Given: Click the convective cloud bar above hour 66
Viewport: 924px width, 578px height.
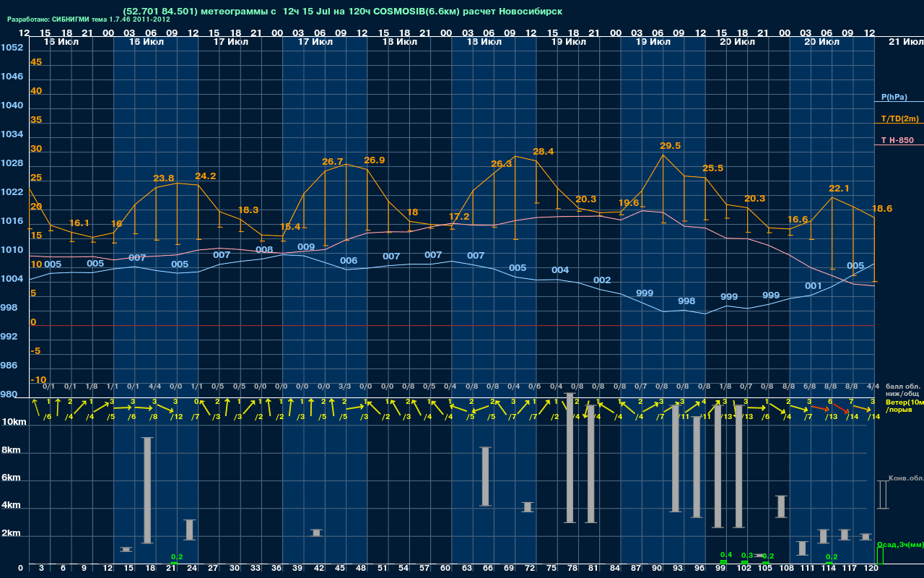Looking at the screenshot, I should 485,476.
